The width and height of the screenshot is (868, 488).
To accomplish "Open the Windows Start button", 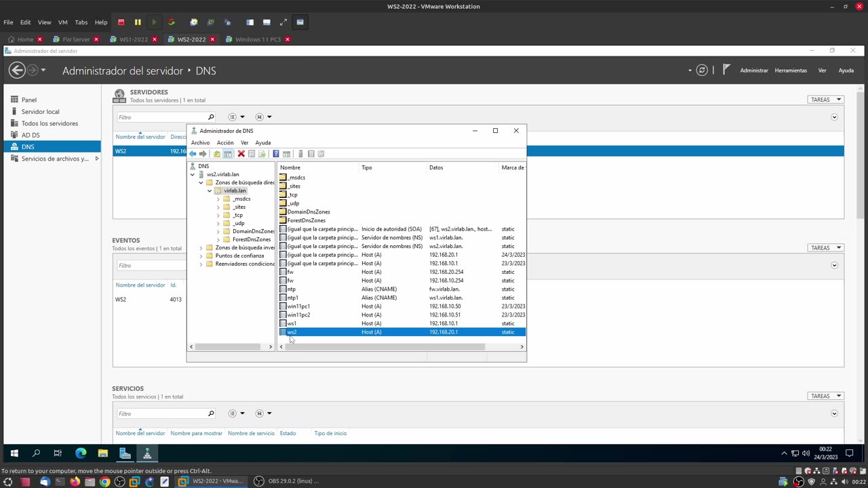I will click(14, 453).
